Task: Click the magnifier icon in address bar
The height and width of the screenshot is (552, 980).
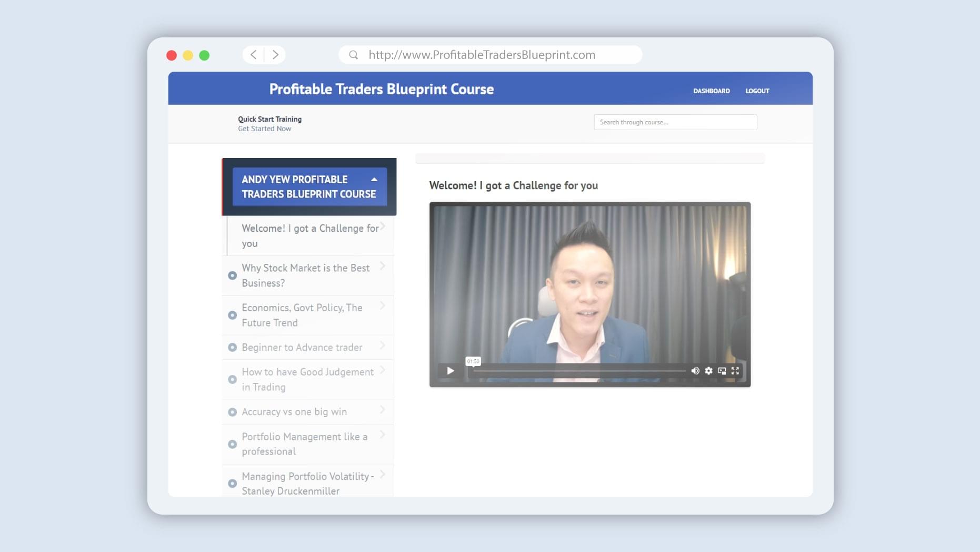Action: coord(354,55)
